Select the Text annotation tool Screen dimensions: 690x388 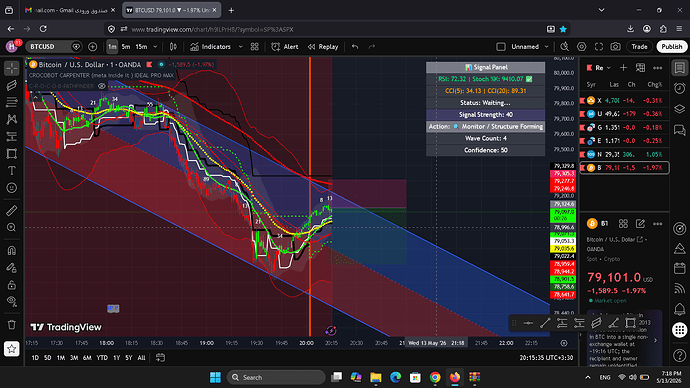point(12,171)
